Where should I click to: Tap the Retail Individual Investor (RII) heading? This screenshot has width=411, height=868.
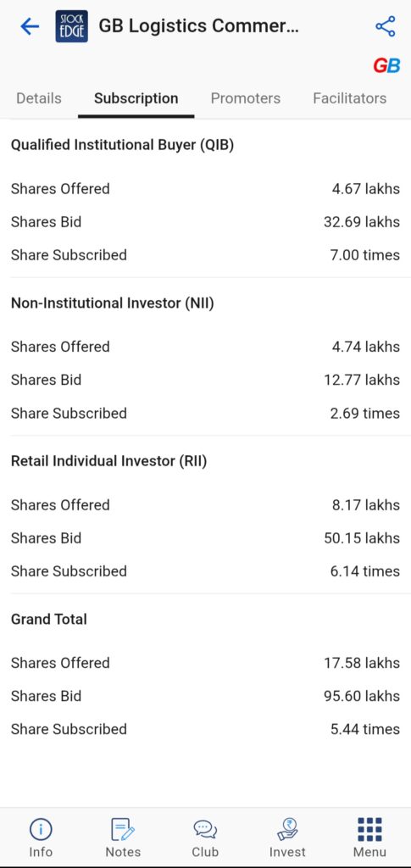click(x=109, y=461)
